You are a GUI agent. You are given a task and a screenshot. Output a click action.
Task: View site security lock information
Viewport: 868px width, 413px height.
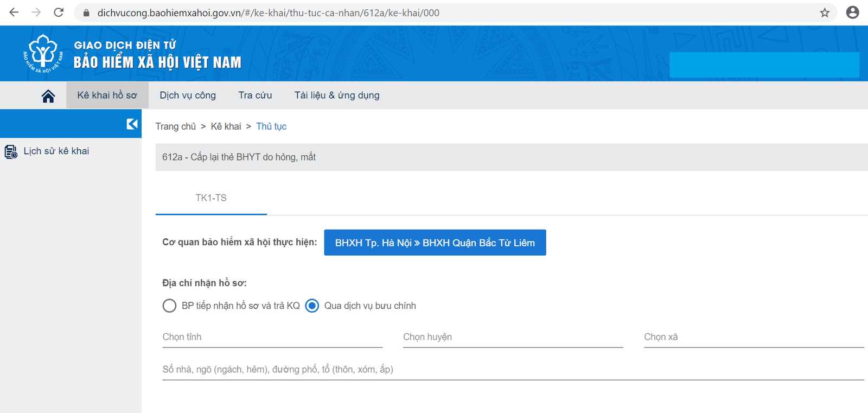pyautogui.click(x=86, y=12)
